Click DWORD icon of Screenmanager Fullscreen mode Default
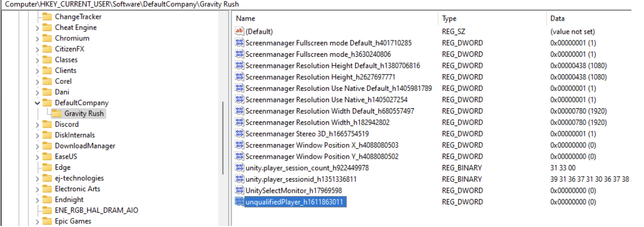 pyautogui.click(x=240, y=43)
